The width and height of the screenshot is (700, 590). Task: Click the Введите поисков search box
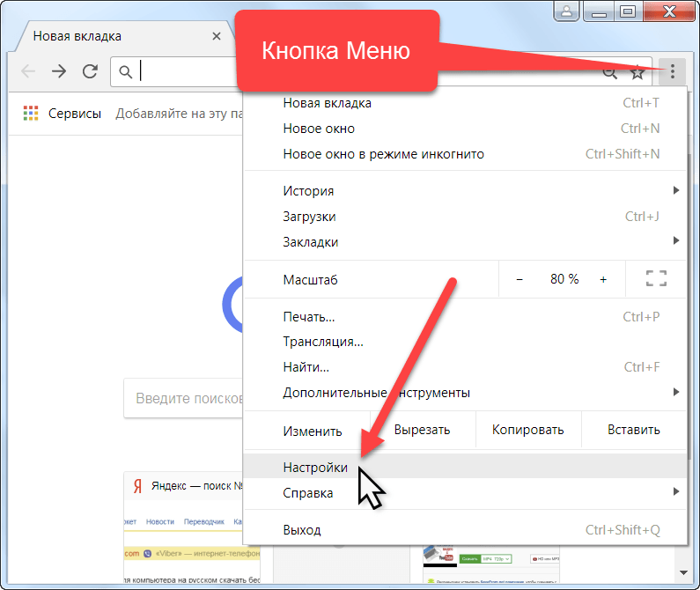point(183,398)
